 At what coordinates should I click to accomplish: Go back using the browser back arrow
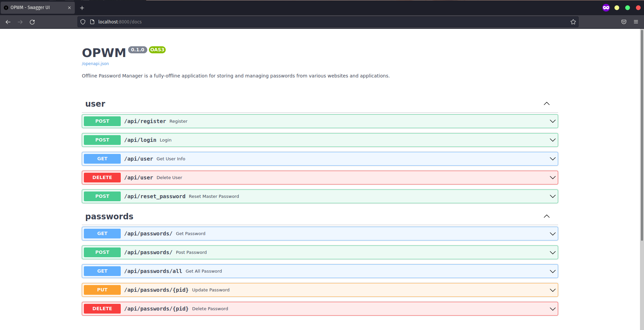[x=8, y=22]
